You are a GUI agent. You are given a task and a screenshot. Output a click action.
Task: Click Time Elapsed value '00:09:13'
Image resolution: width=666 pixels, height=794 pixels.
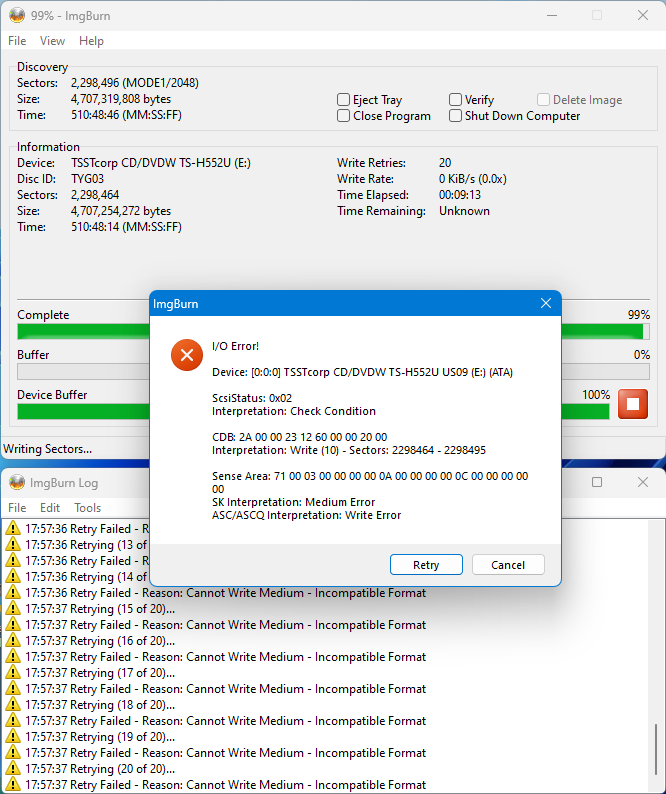[460, 195]
